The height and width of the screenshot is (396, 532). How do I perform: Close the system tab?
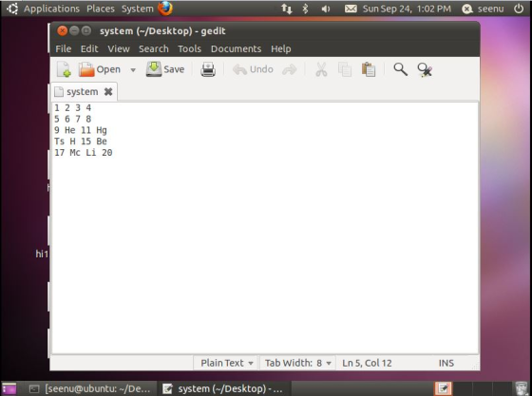(108, 91)
